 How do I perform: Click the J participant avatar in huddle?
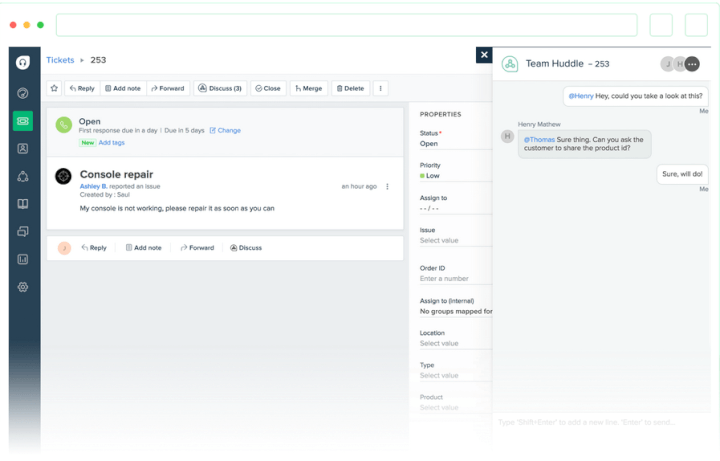click(668, 64)
